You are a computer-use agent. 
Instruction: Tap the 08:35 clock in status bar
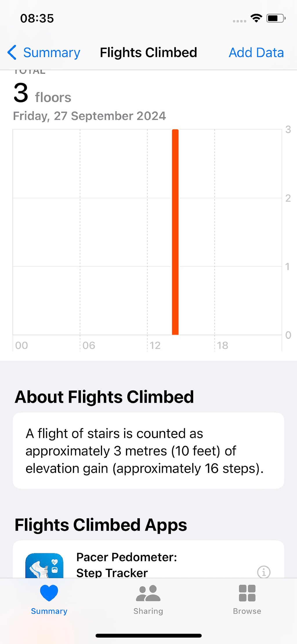tap(37, 18)
